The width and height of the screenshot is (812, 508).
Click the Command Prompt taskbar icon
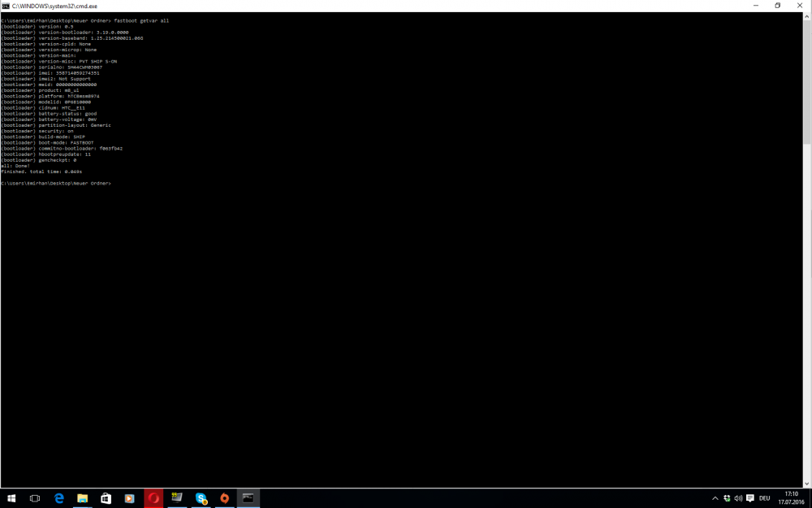[x=248, y=497]
